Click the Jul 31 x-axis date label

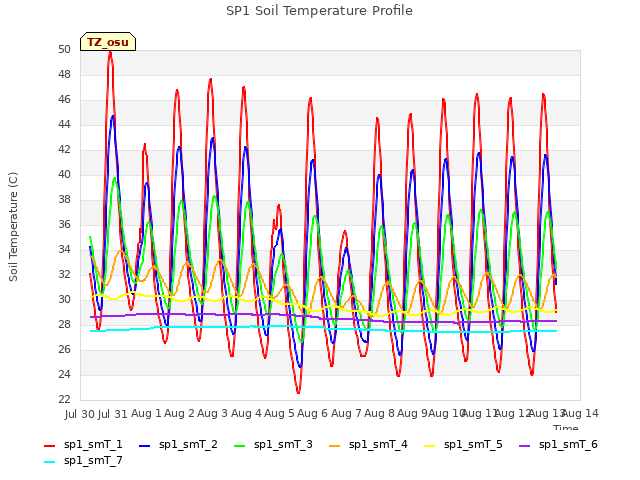click(113, 414)
